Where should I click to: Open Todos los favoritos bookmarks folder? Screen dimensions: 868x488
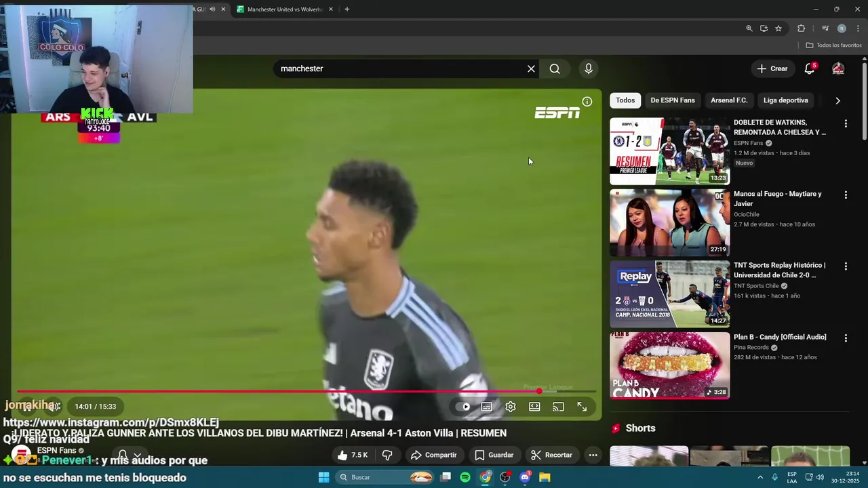pos(833,45)
